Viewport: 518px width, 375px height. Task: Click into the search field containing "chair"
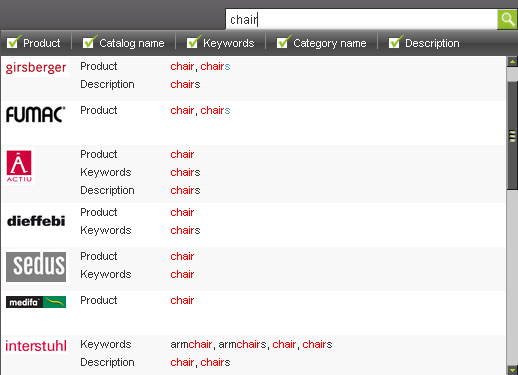click(x=361, y=19)
